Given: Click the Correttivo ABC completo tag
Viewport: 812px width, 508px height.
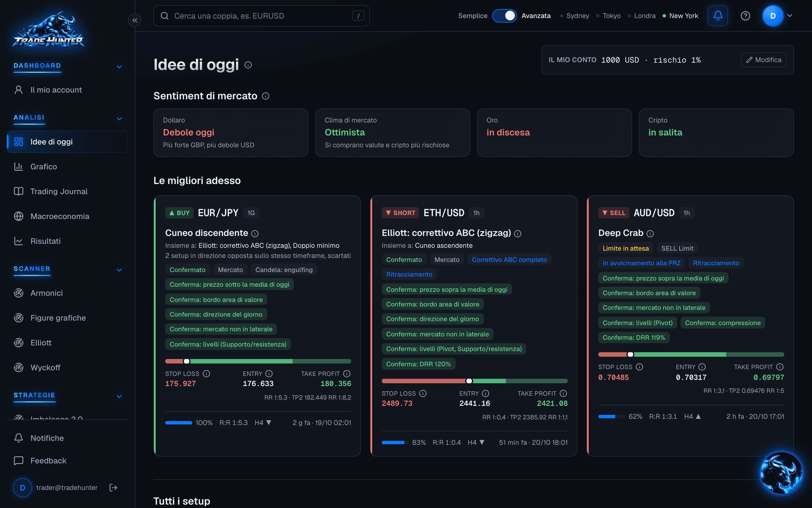Looking at the screenshot, I should pyautogui.click(x=509, y=260).
